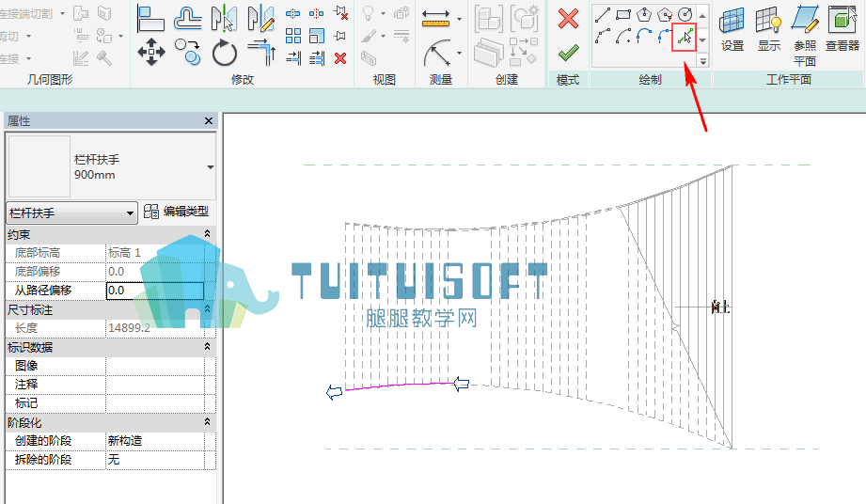
Task: Select the Copy tool
Action: pyautogui.click(x=188, y=53)
